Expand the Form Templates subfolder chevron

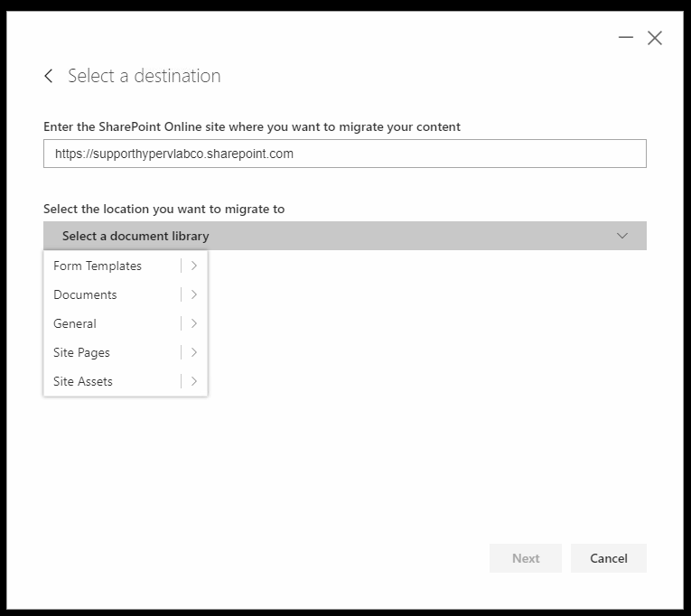coord(194,266)
